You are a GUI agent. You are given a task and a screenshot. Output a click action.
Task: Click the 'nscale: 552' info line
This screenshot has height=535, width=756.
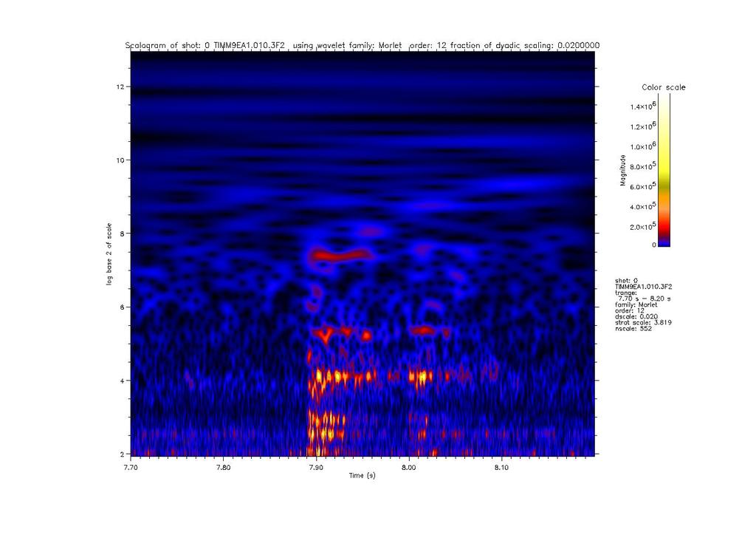pos(633,329)
